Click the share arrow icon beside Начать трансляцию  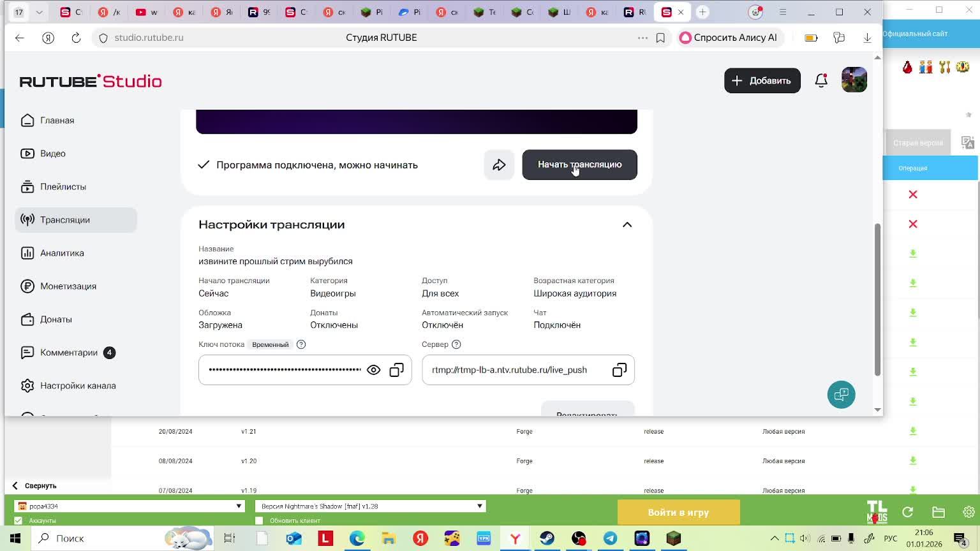pyautogui.click(x=499, y=165)
